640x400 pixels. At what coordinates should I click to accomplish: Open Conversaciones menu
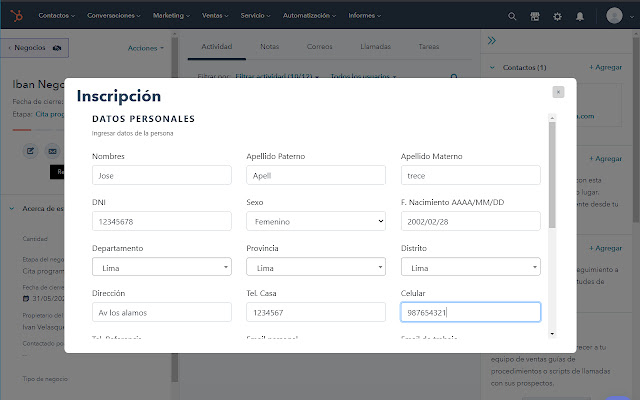pyautogui.click(x=113, y=16)
